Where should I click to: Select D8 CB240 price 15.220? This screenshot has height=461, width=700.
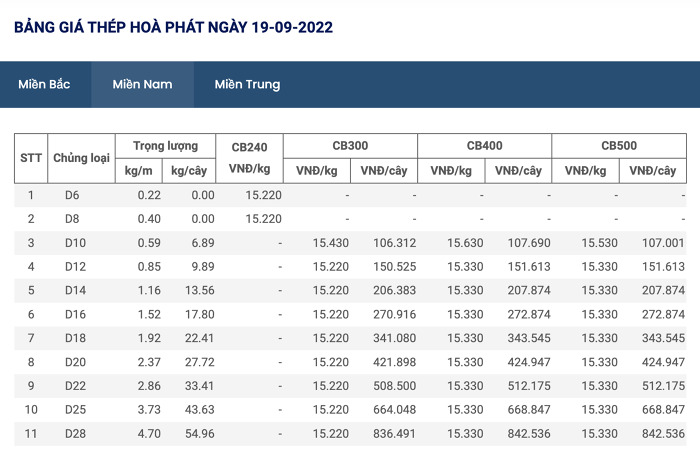[263, 219]
